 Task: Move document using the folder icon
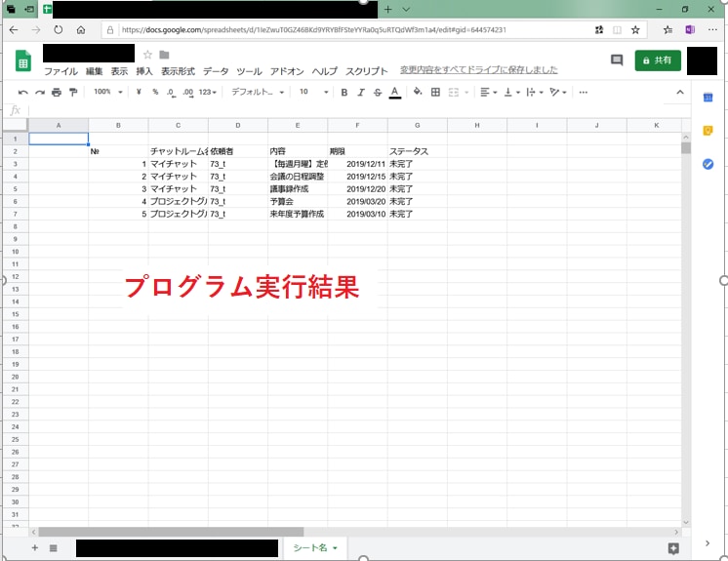164,55
